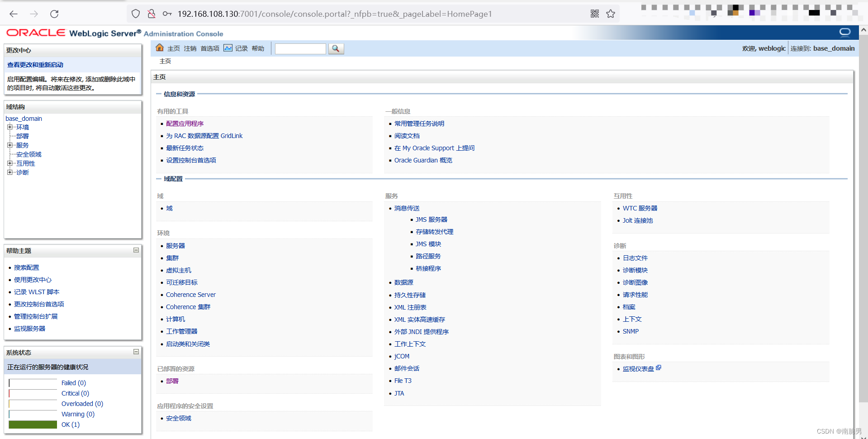Screen dimensions: 868x439
Task: Click the OK (1) health status
Action: (x=71, y=425)
